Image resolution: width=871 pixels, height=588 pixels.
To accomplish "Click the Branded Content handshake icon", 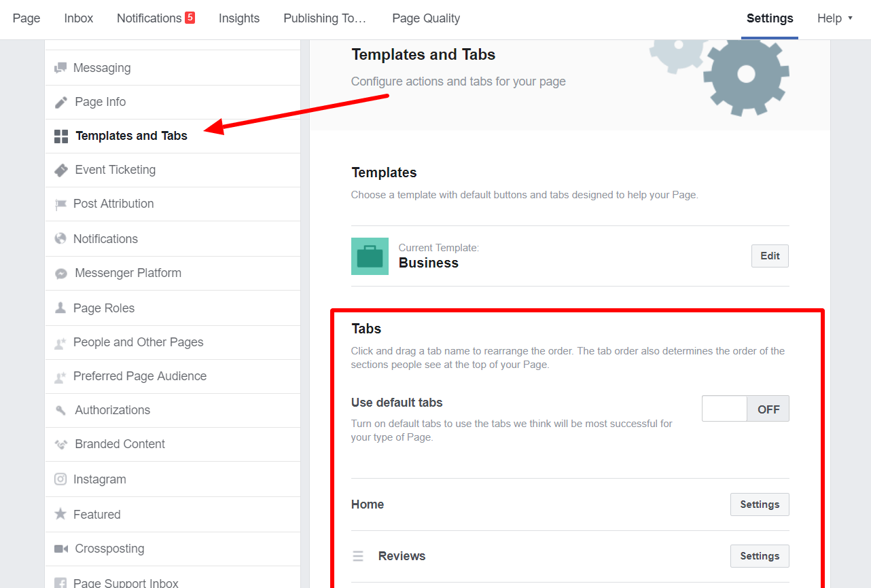I will [61, 445].
